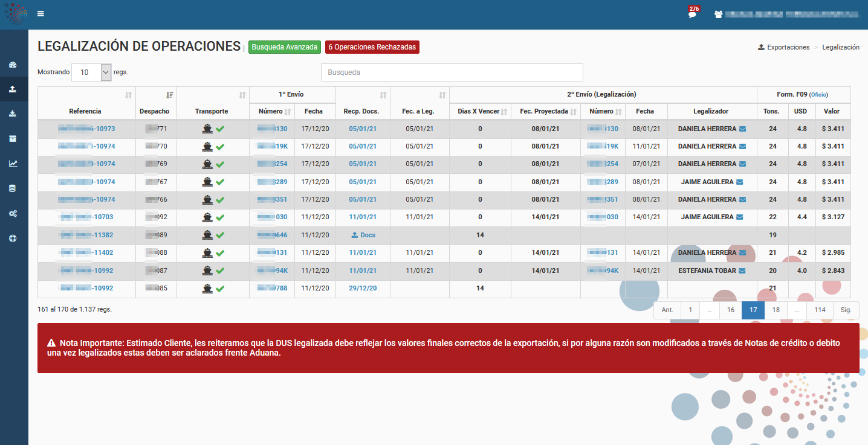The image size is (868, 445).
Task: Open life-ring support sidebar icon
Action: (x=13, y=238)
